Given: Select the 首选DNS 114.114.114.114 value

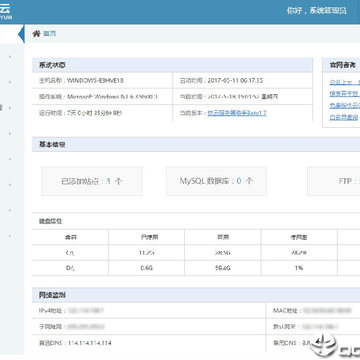Looking at the screenshot, I should (90, 343).
